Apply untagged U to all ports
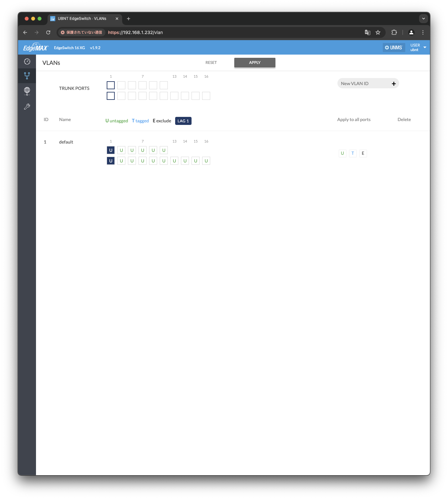This screenshot has height=499, width=448. [342, 153]
